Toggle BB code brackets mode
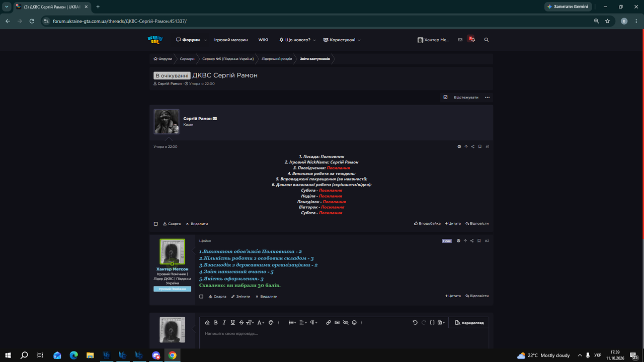Image resolution: width=644 pixels, height=362 pixels. coord(432,322)
